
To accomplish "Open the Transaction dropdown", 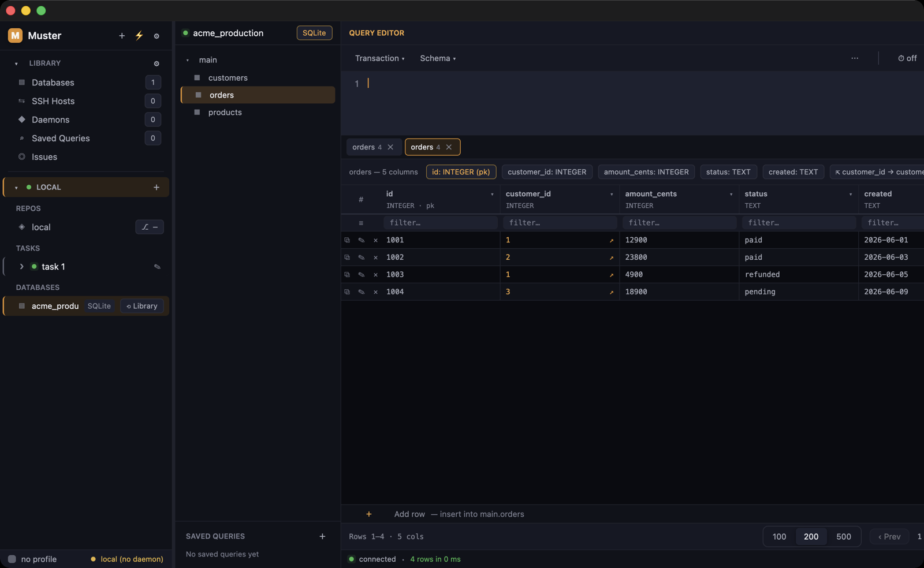I will (379, 58).
